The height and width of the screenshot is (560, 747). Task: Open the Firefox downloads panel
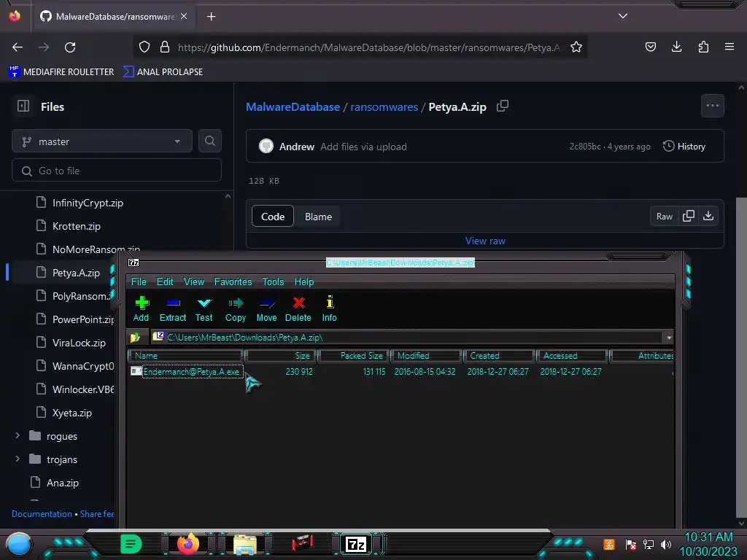tap(676, 47)
